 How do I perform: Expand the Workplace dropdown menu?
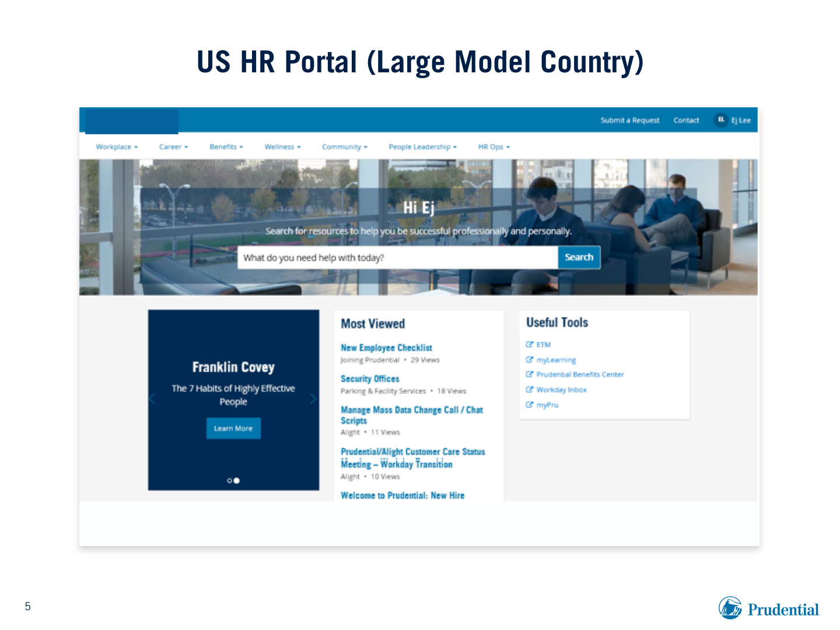click(x=117, y=147)
